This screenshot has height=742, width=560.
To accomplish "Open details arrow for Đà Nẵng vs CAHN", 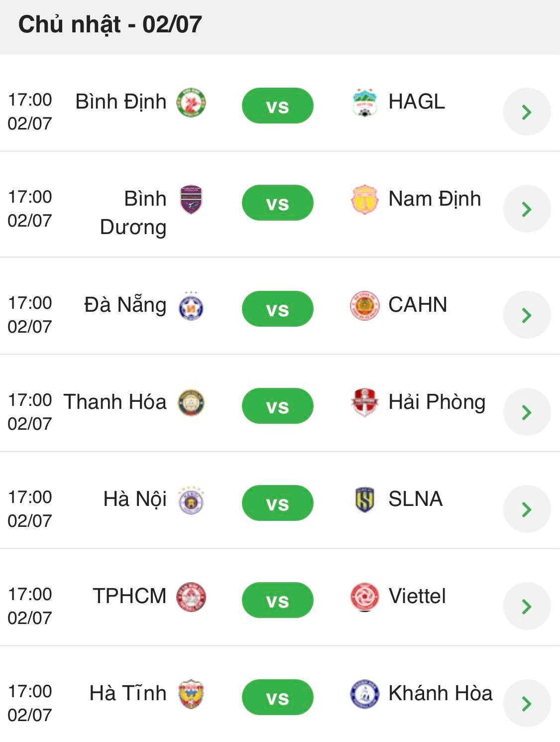I will click(x=527, y=315).
